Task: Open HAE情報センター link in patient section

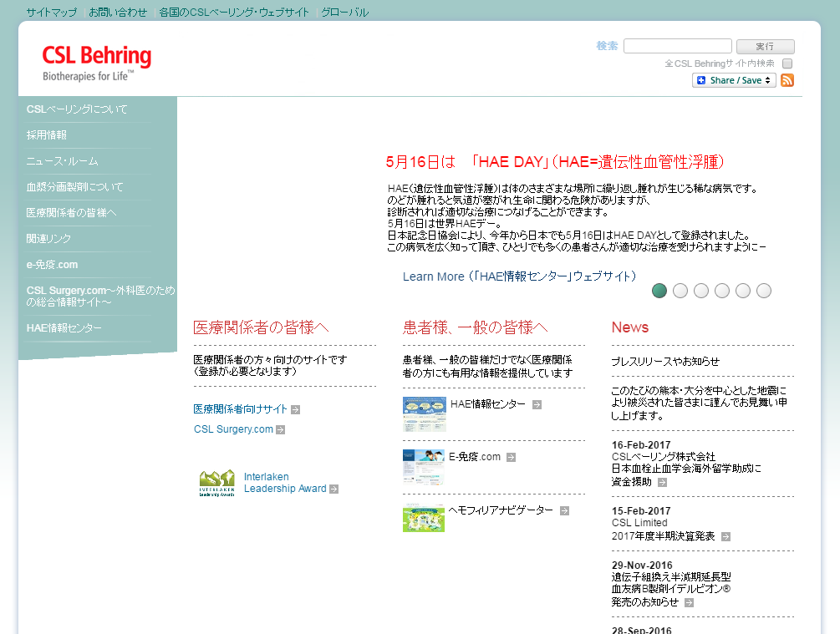Action: pyautogui.click(x=488, y=404)
